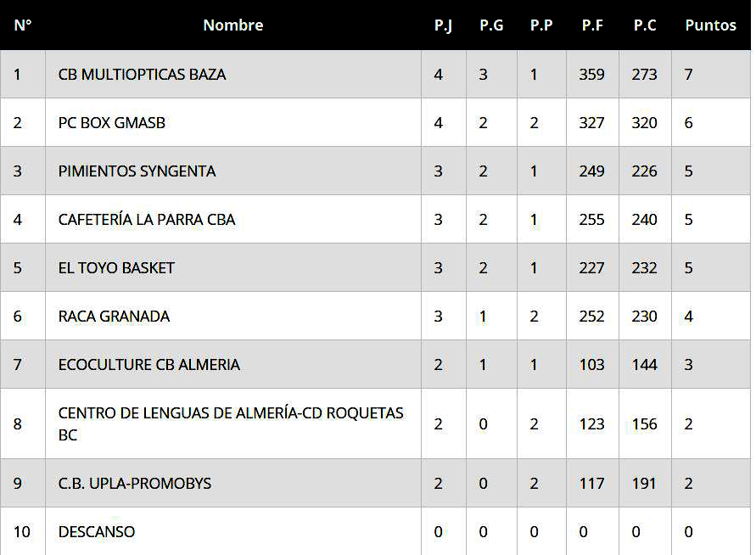Click PIMIENTOS SYNGENTA team name

[137, 171]
